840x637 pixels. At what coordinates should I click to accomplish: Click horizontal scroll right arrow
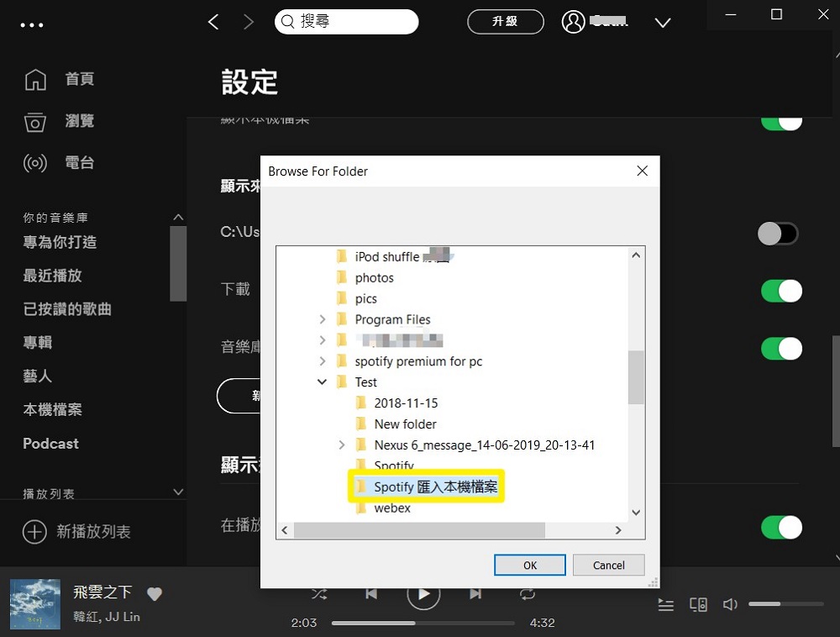point(618,530)
